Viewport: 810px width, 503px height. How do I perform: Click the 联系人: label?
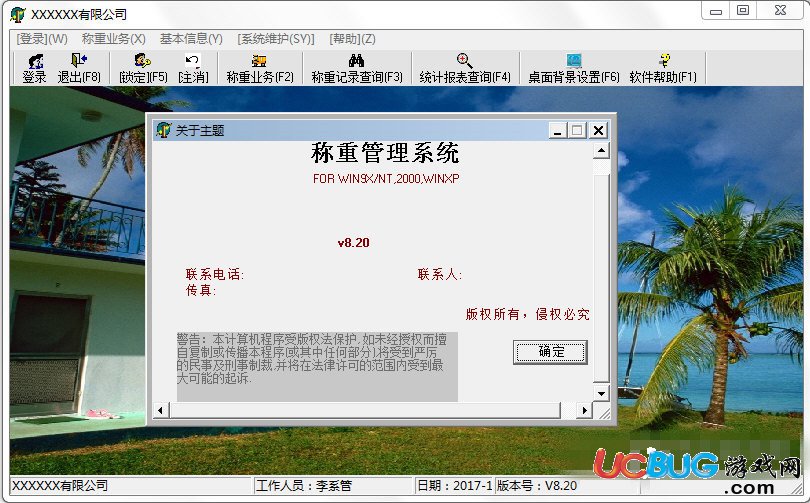point(440,274)
